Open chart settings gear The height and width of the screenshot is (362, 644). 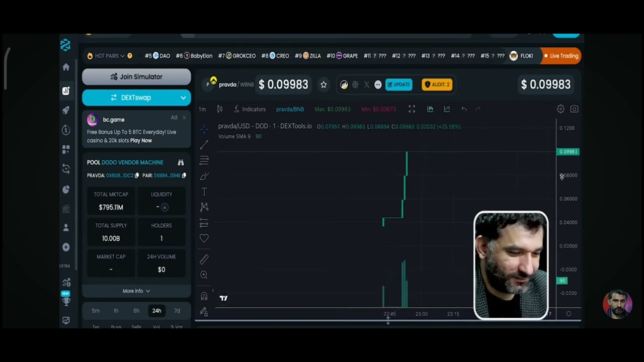[560, 109]
